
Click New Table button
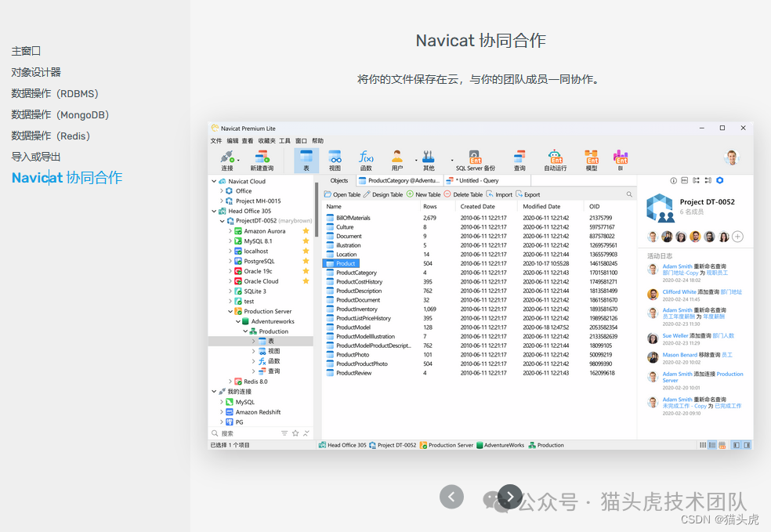423,195
